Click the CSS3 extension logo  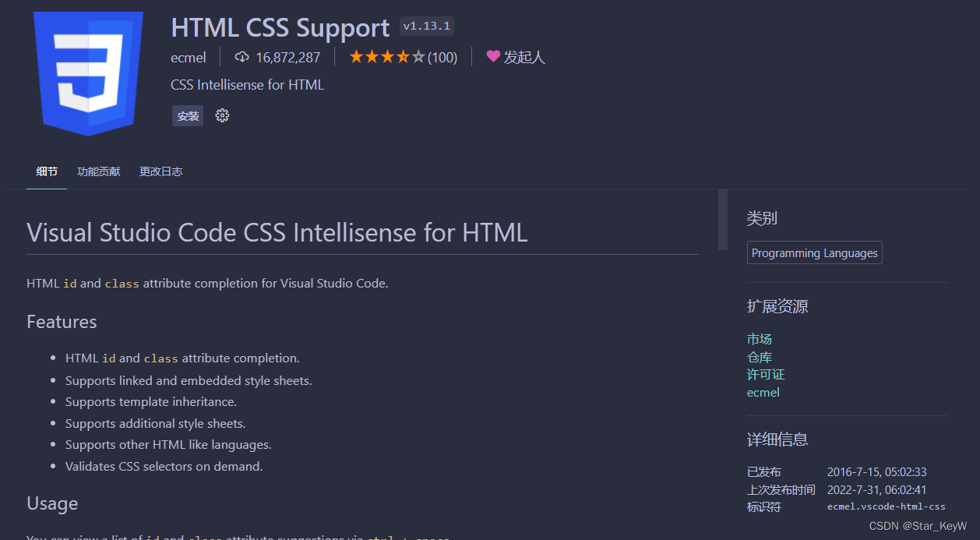click(88, 73)
